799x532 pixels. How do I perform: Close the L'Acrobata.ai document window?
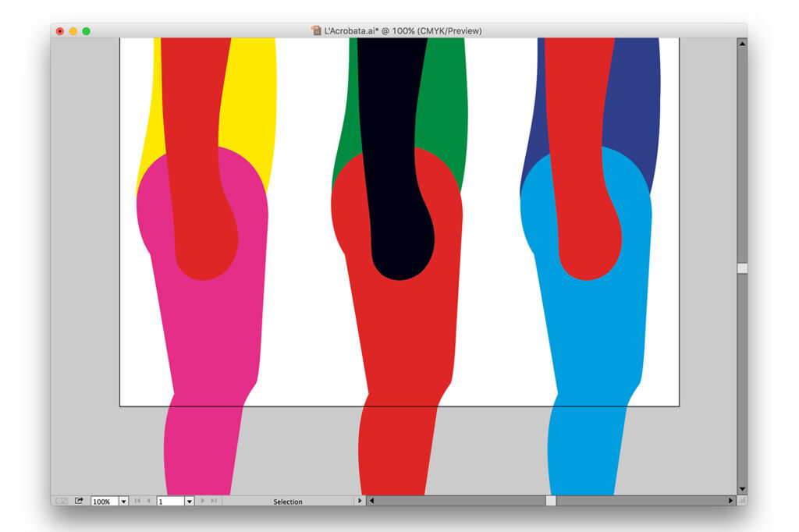click(60, 31)
